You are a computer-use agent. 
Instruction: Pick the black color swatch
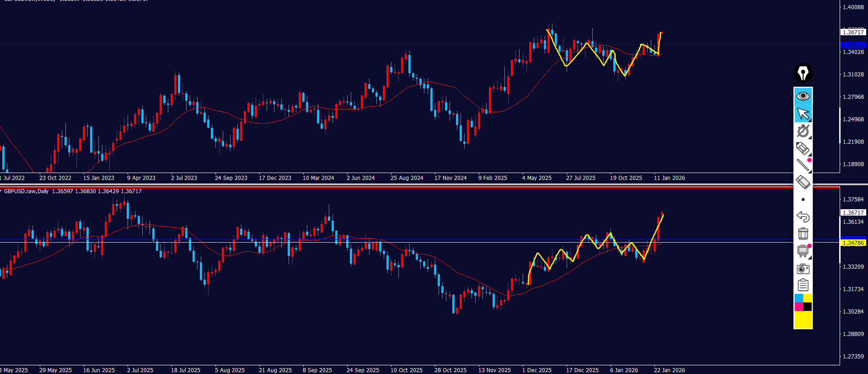tap(808, 307)
